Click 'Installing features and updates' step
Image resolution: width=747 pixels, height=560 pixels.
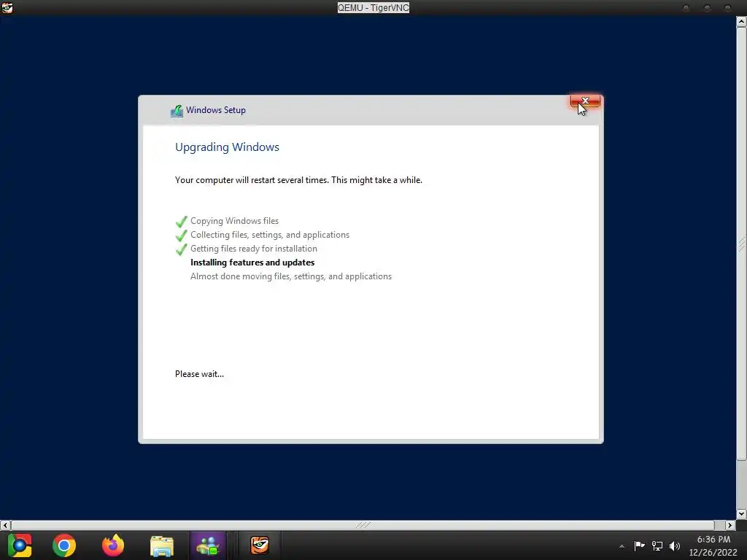pyautogui.click(x=252, y=262)
